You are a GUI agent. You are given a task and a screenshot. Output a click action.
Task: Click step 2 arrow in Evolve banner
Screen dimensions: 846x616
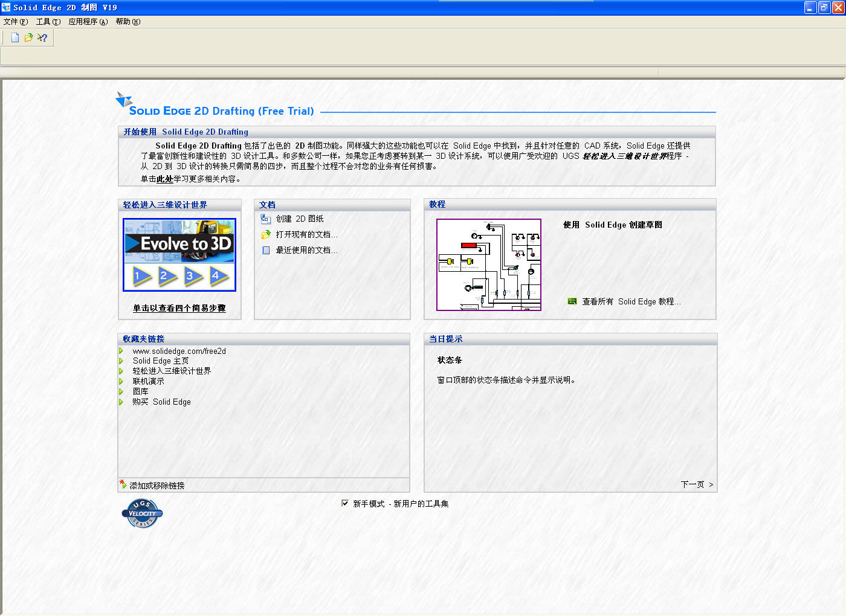167,277
